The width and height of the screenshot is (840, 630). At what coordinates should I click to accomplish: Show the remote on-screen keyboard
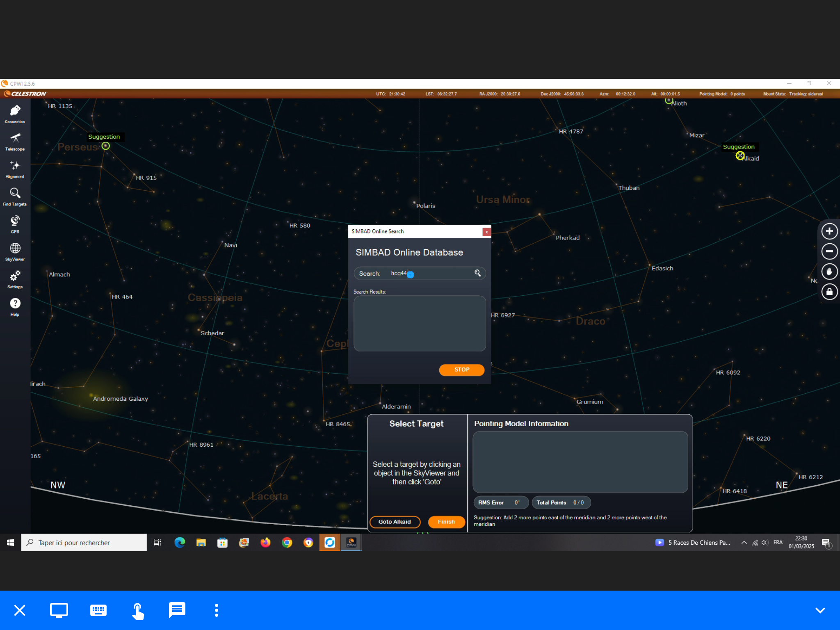point(98,610)
